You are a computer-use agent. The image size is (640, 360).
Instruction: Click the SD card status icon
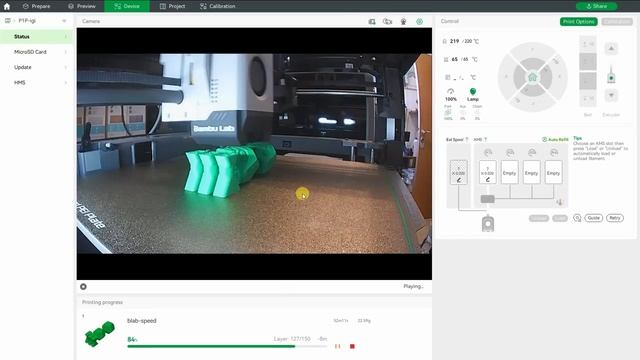(372, 21)
